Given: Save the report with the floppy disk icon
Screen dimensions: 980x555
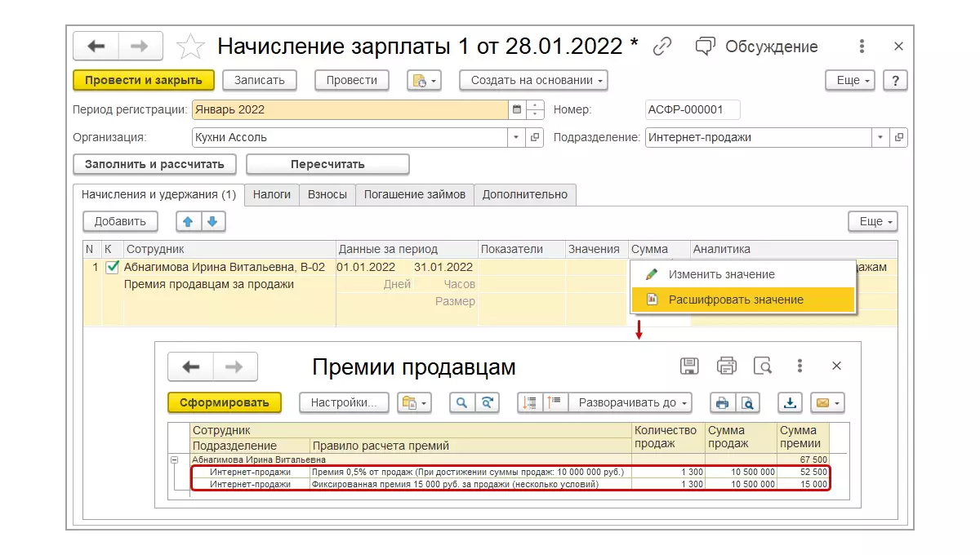Looking at the screenshot, I should tap(689, 366).
